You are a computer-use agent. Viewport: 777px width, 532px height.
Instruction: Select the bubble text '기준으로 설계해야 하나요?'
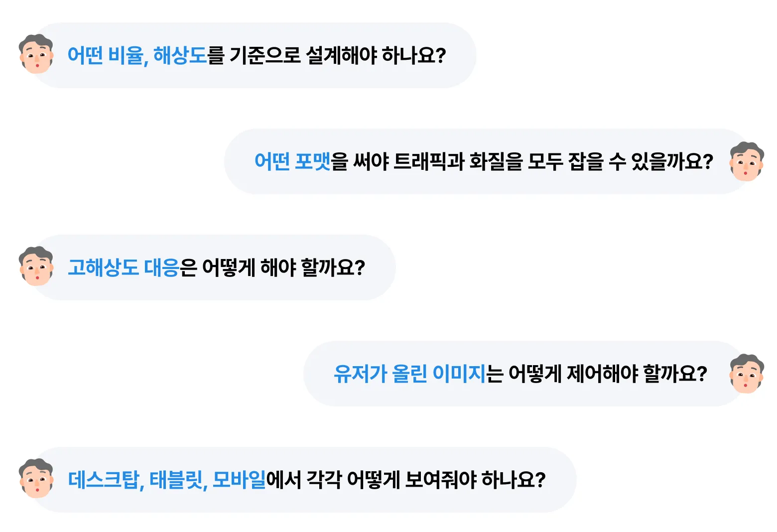click(338, 55)
